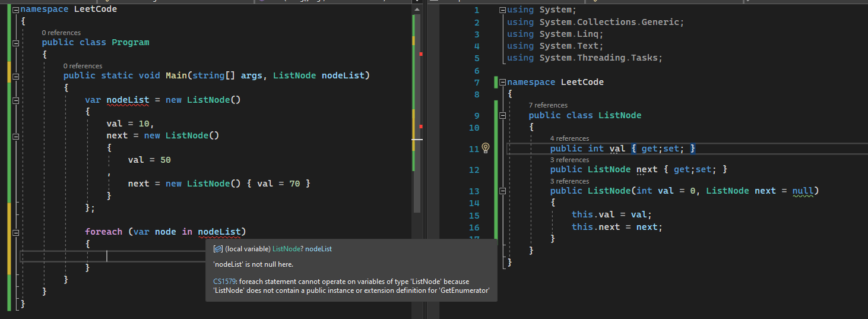
Task: Collapse the using directives block
Action: (503, 10)
